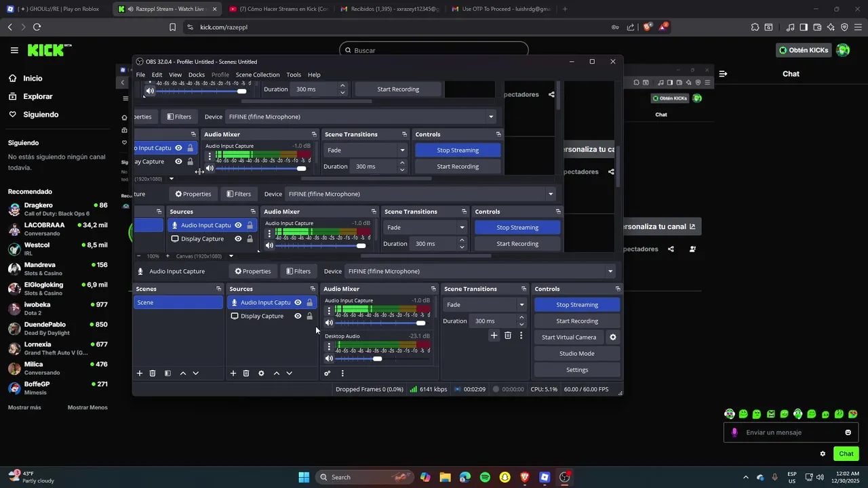Open File menu in OBS
The width and height of the screenshot is (868, 488).
(x=140, y=75)
